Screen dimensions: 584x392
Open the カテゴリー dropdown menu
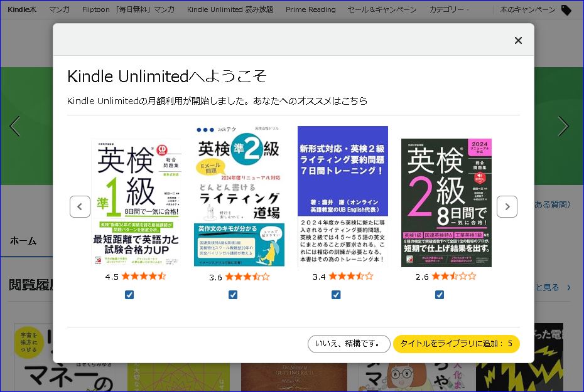[x=449, y=9]
